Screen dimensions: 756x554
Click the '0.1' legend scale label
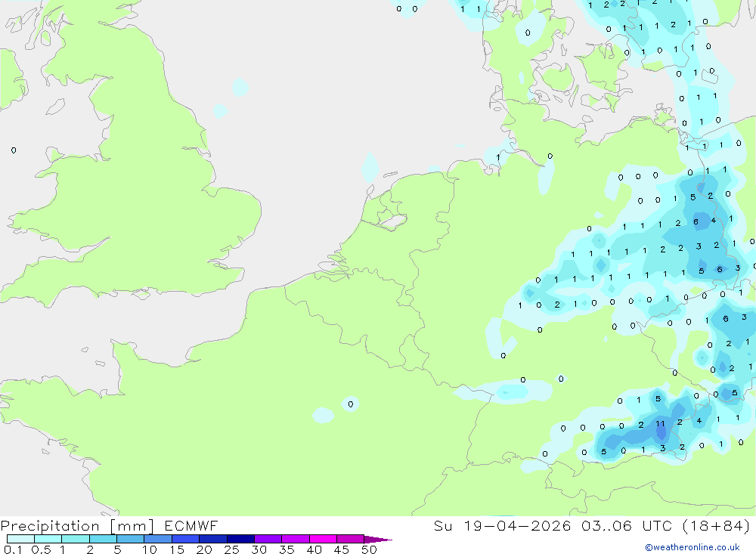pos(14,549)
